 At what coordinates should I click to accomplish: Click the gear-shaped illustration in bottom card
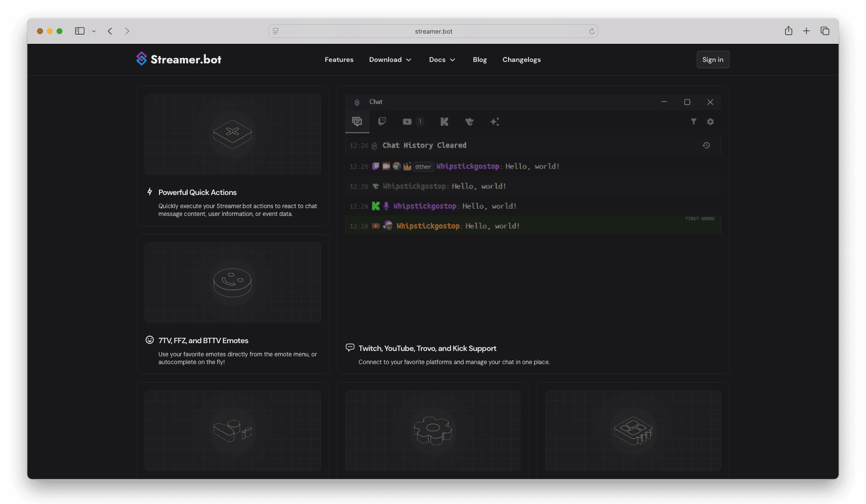pyautogui.click(x=433, y=430)
